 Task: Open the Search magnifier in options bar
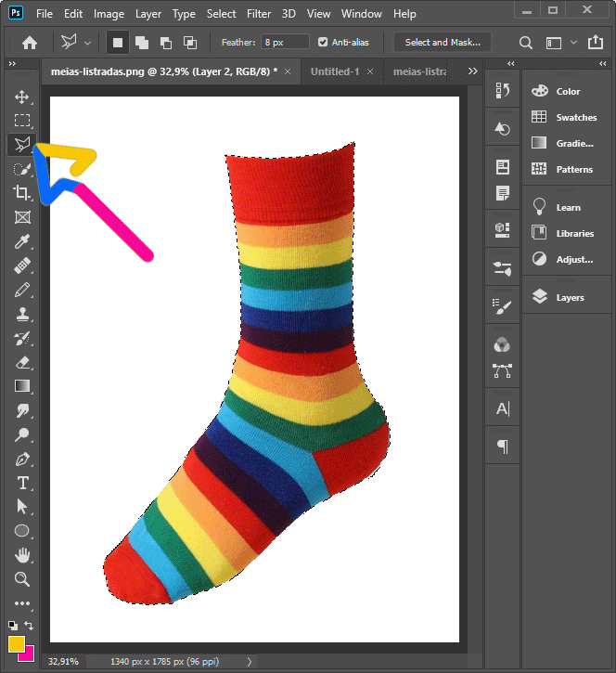point(525,43)
